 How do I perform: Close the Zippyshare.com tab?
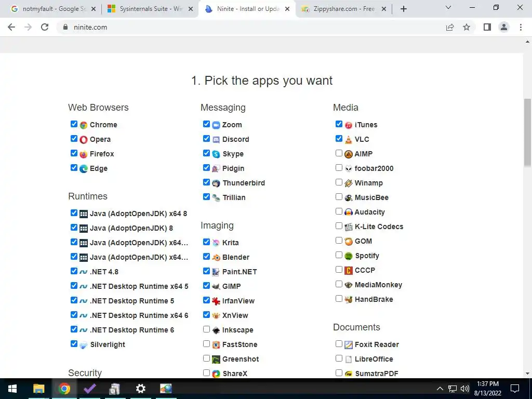click(x=384, y=9)
